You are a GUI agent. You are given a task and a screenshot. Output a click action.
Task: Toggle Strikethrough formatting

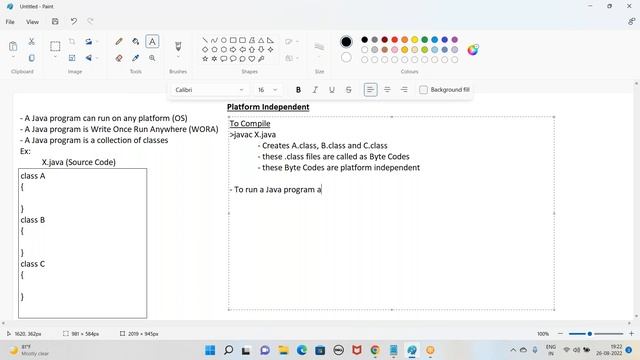tap(349, 90)
